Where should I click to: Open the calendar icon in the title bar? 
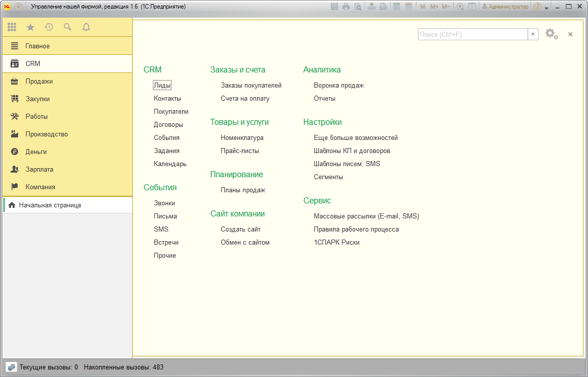click(409, 7)
